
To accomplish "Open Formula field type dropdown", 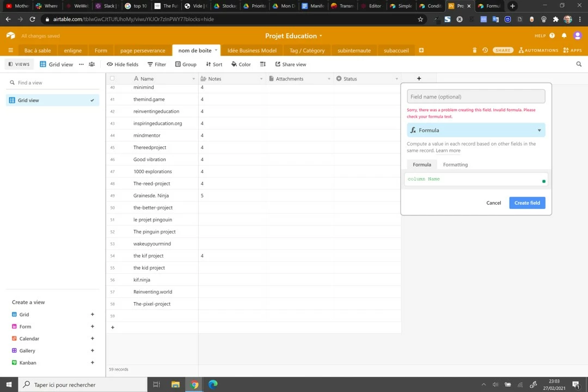I will [476, 130].
